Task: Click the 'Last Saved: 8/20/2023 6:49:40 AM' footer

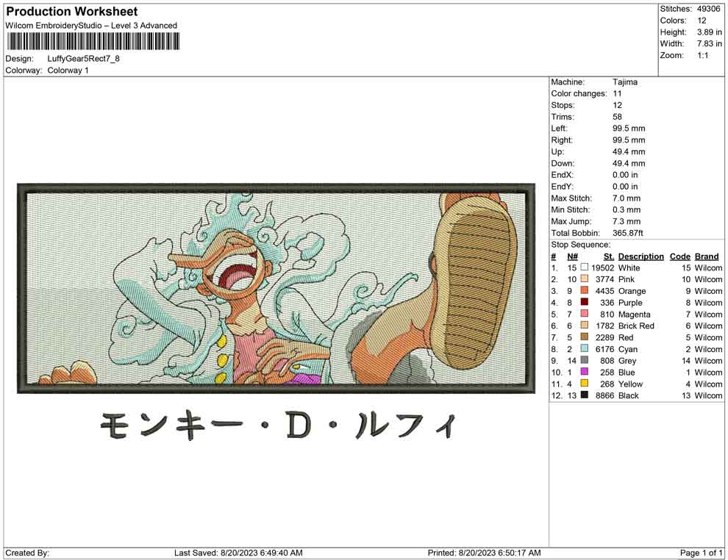Action: [x=238, y=553]
